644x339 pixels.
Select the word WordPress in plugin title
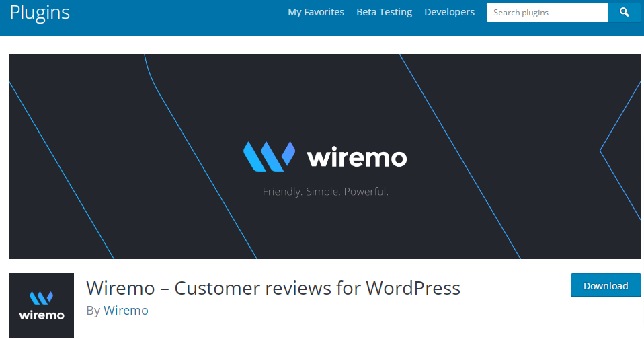pos(413,288)
